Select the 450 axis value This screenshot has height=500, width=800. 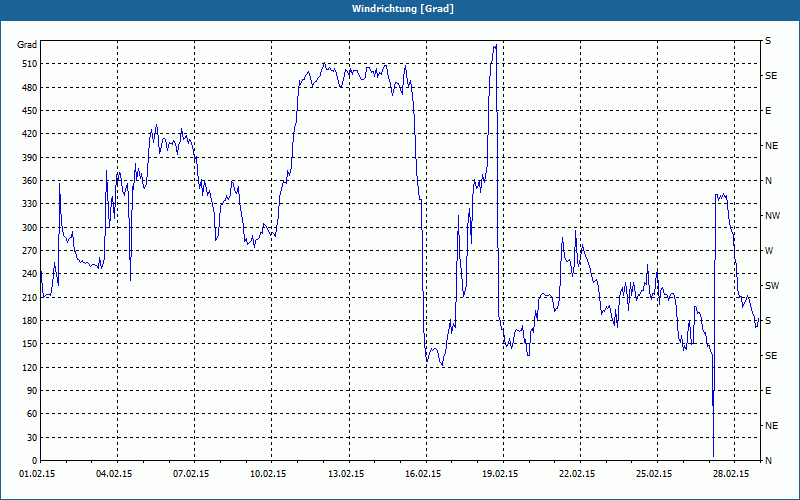tap(30, 111)
